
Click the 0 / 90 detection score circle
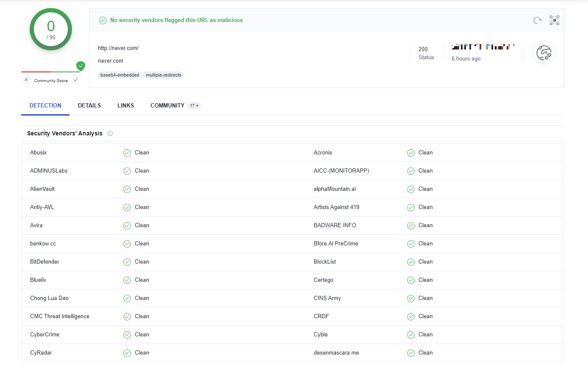51,29
